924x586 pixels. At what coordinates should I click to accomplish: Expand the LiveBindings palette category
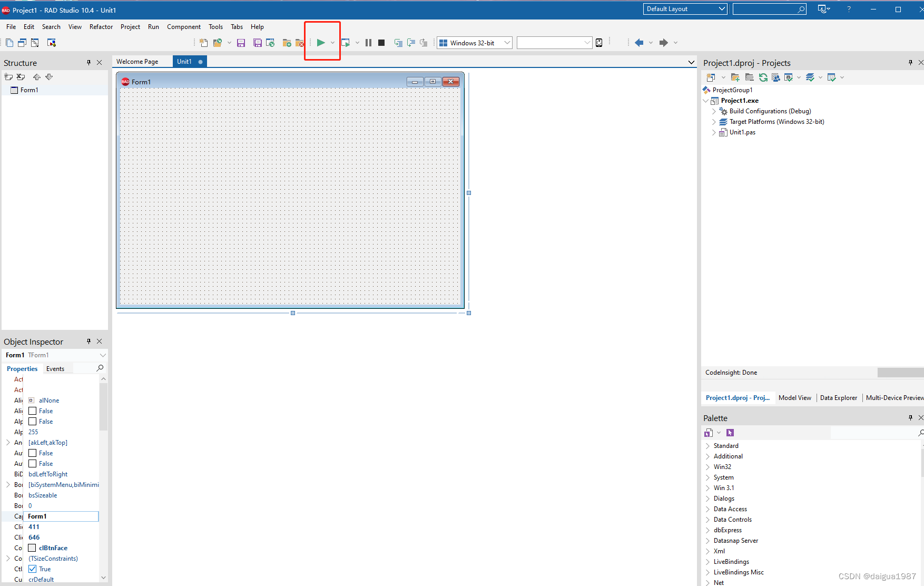[x=708, y=562]
